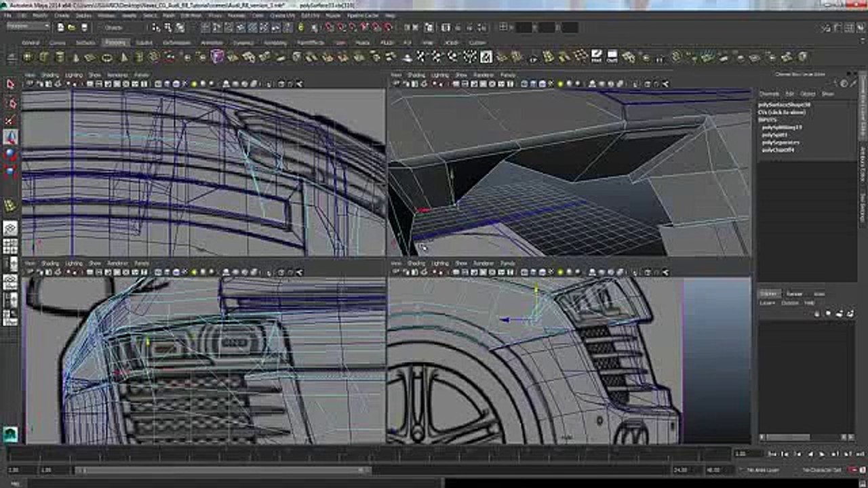
Task: Toggle the curves selection mask
Action: (x=229, y=27)
